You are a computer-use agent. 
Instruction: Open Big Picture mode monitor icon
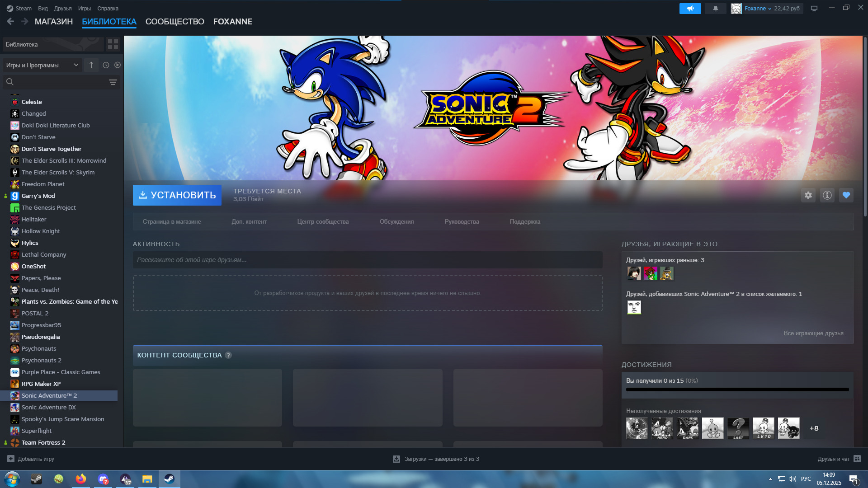tap(814, 9)
